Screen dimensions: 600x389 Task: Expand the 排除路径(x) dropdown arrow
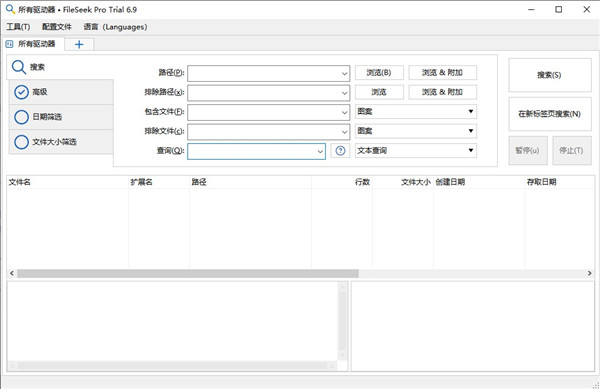[x=344, y=93]
